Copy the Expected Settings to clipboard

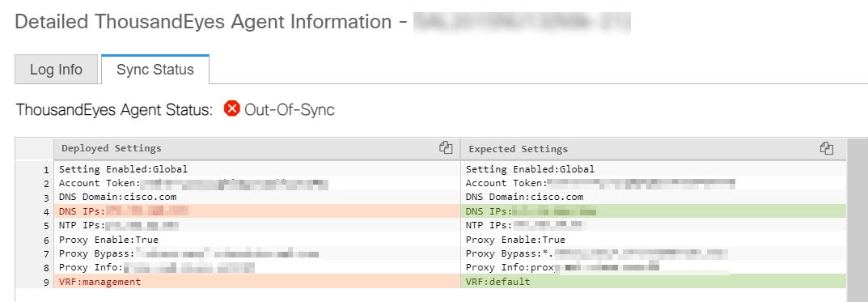[827, 148]
